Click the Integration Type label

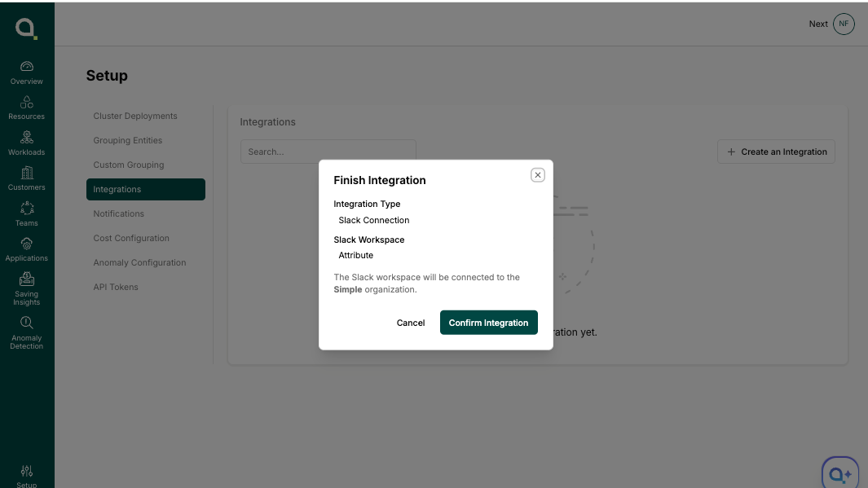367,204
